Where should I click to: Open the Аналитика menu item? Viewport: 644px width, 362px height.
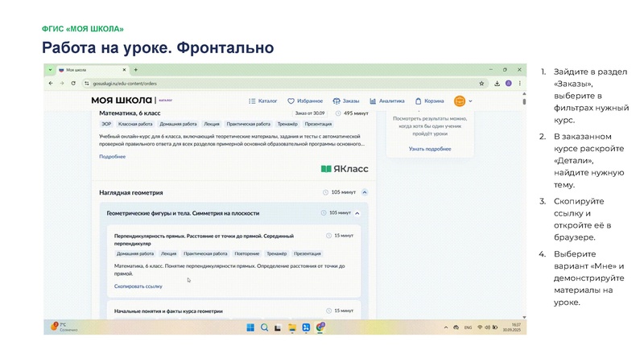pyautogui.click(x=387, y=101)
